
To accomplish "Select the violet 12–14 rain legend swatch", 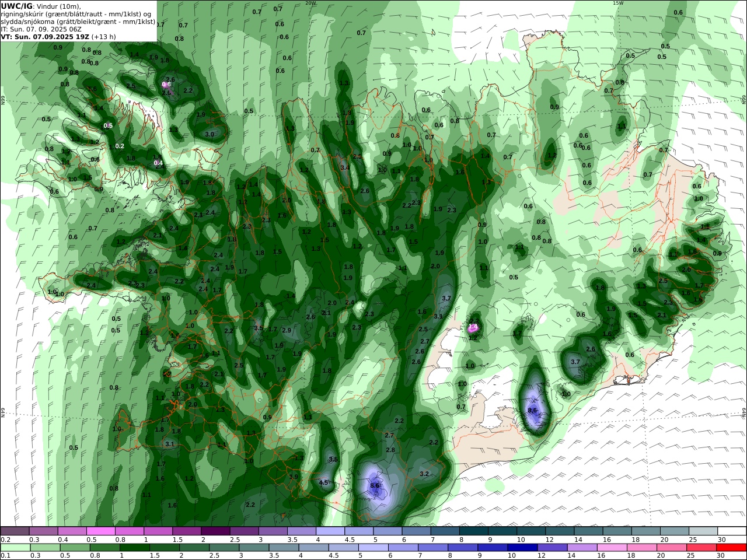I will coord(552,548).
